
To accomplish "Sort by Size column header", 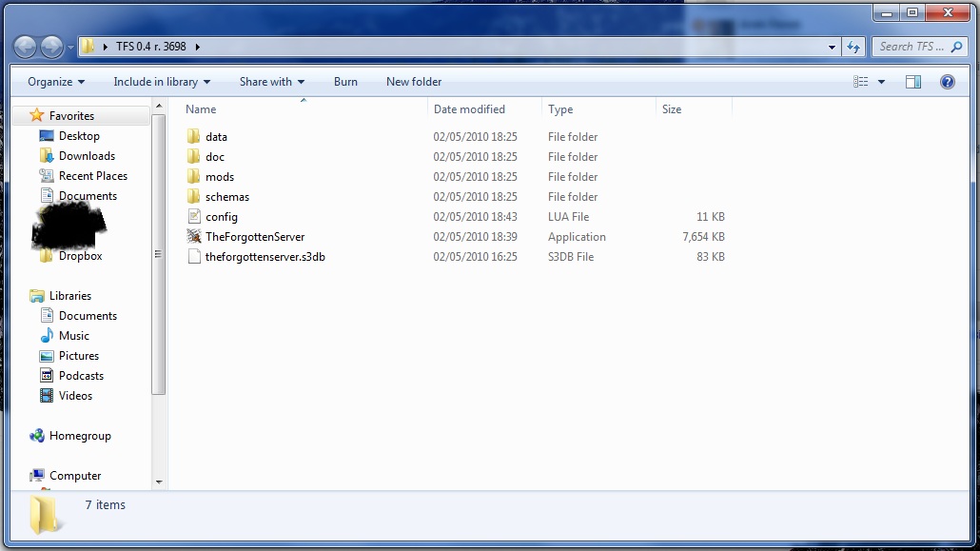I will [x=672, y=109].
